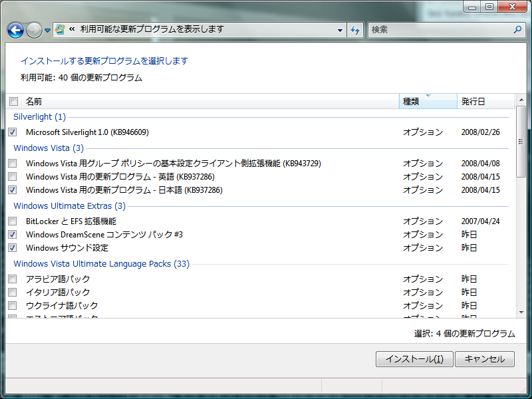The height and width of the screenshot is (399, 532).
Task: Collapse the Silverlight (1) group
Action: (39, 117)
